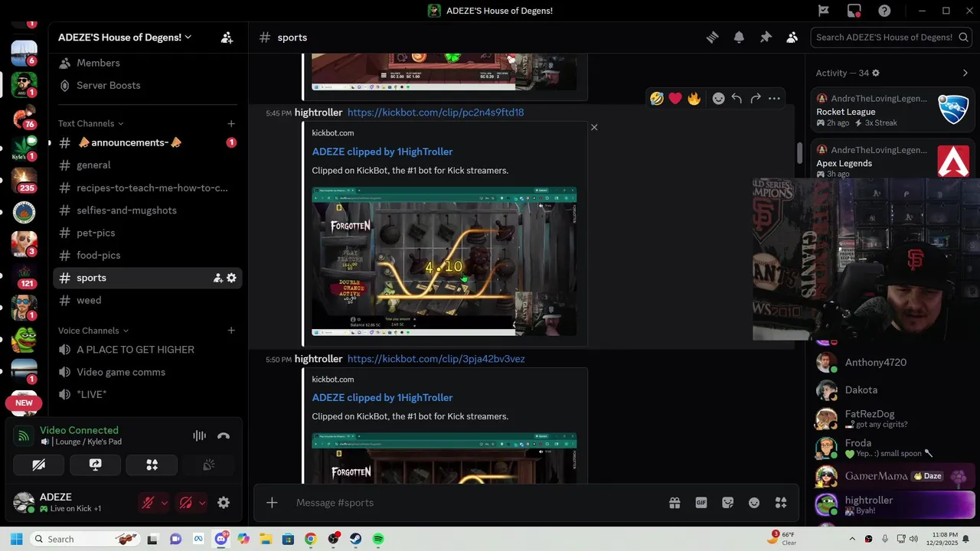The image size is (980, 551).
Task: Open the message More options menu
Action: 774,98
